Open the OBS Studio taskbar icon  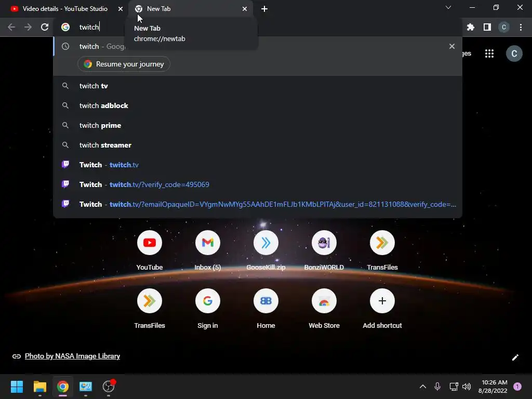point(109,386)
